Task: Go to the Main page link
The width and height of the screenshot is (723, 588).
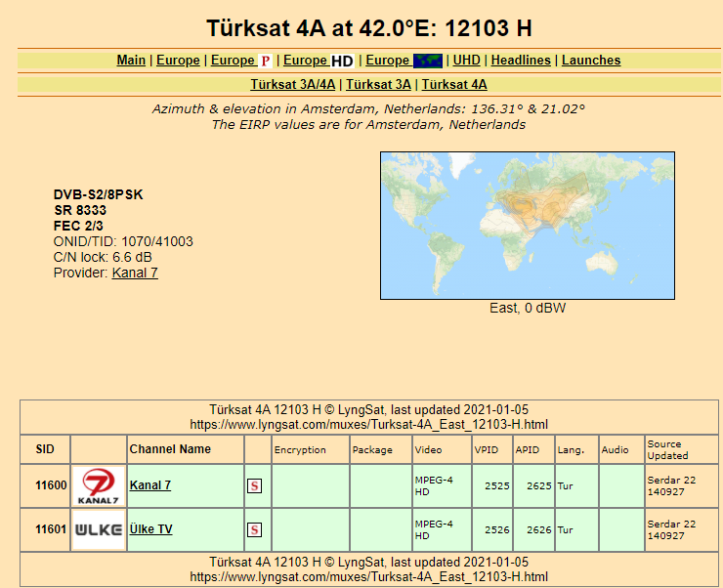Action: tap(131, 61)
